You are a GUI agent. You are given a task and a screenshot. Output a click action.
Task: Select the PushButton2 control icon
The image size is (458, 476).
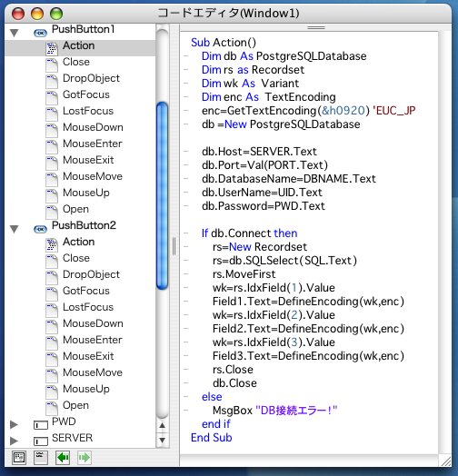[40, 229]
